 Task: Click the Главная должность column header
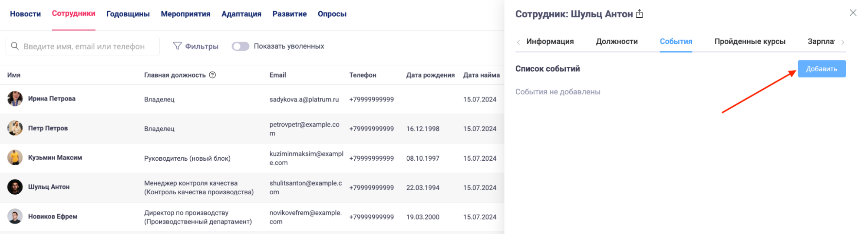click(175, 75)
